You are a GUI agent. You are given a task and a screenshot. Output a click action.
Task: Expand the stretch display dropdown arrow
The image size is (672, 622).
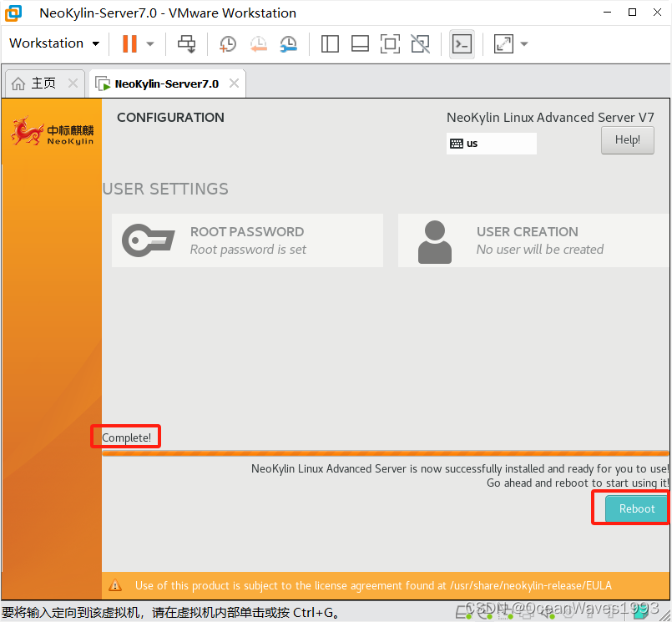(524, 43)
